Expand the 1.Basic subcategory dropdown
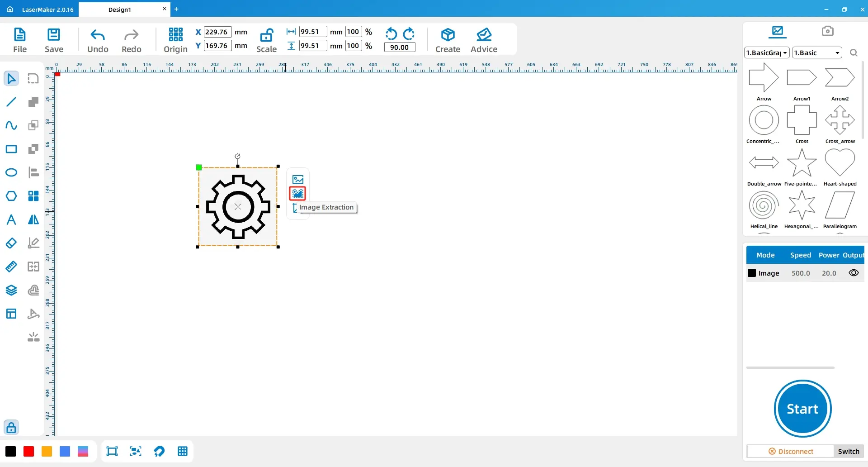Image resolution: width=868 pixels, height=467 pixels. [817, 53]
